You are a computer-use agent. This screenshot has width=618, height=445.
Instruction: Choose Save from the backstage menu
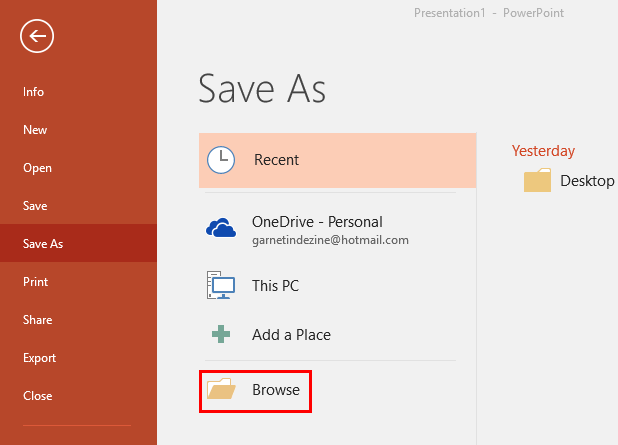(x=35, y=206)
